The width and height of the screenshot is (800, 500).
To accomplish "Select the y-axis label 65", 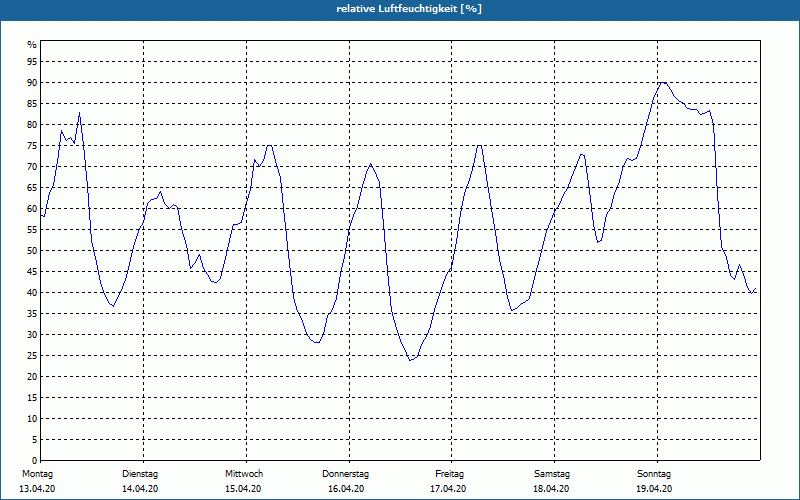I will coord(32,188).
